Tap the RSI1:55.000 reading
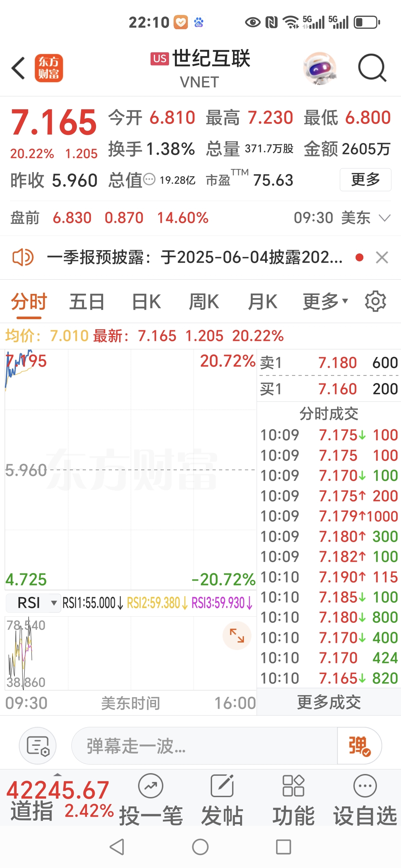 click(x=93, y=602)
